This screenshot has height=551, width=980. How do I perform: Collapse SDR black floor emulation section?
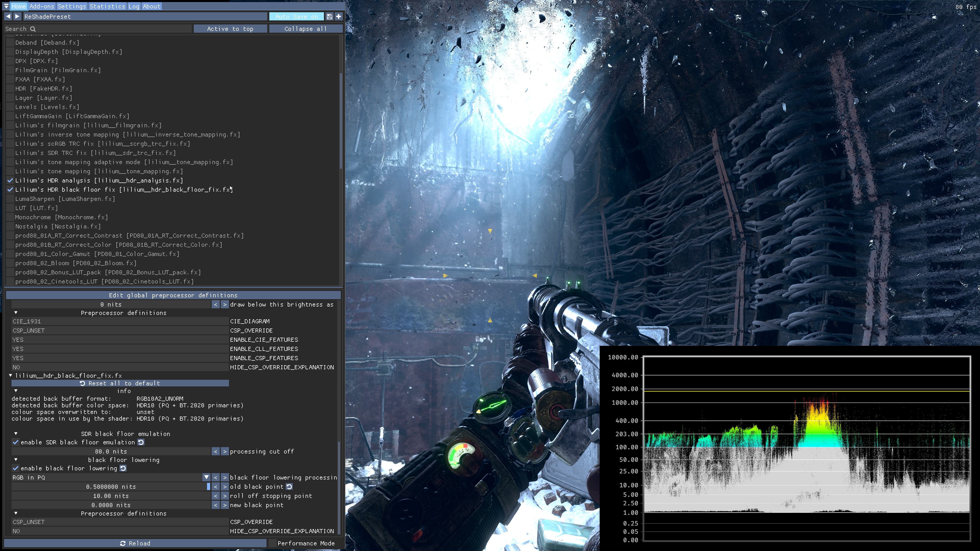16,434
